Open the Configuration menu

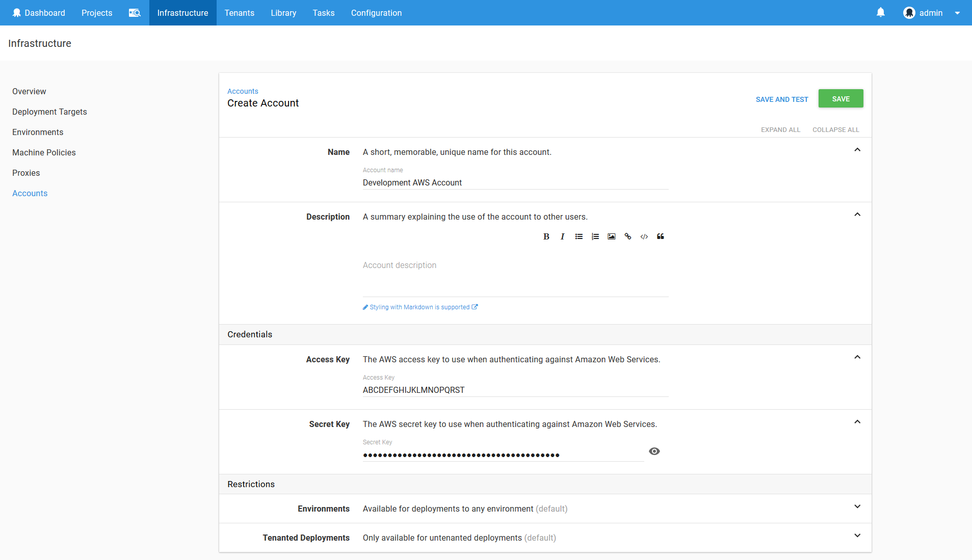pyautogui.click(x=376, y=12)
